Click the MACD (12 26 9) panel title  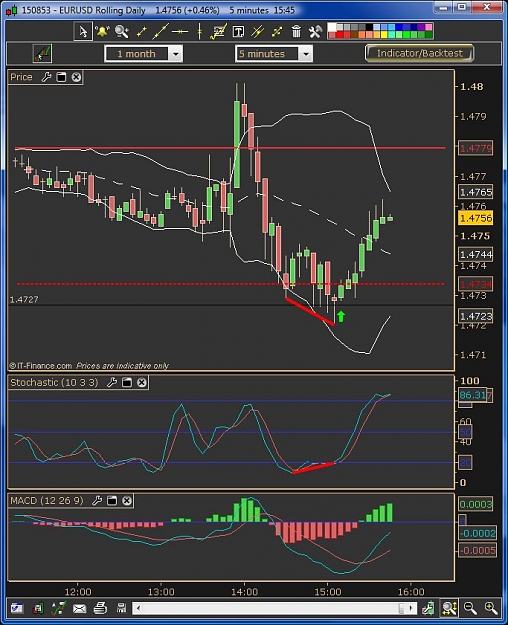[x=47, y=500]
